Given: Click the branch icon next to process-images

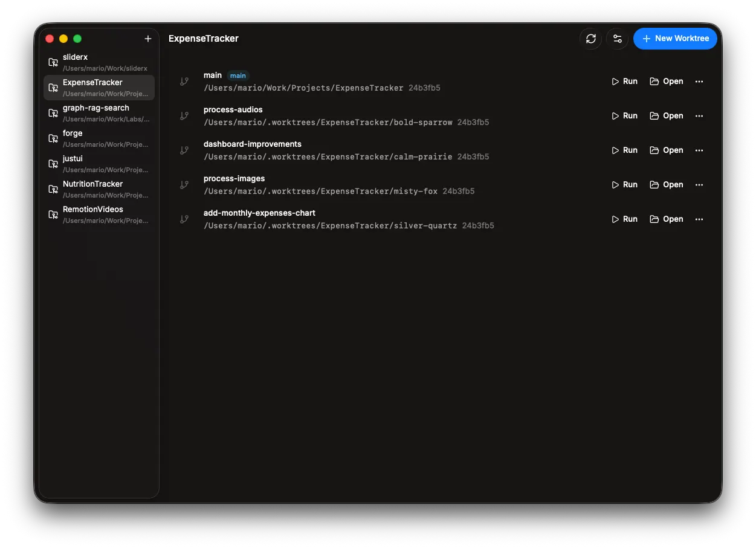Looking at the screenshot, I should point(184,185).
